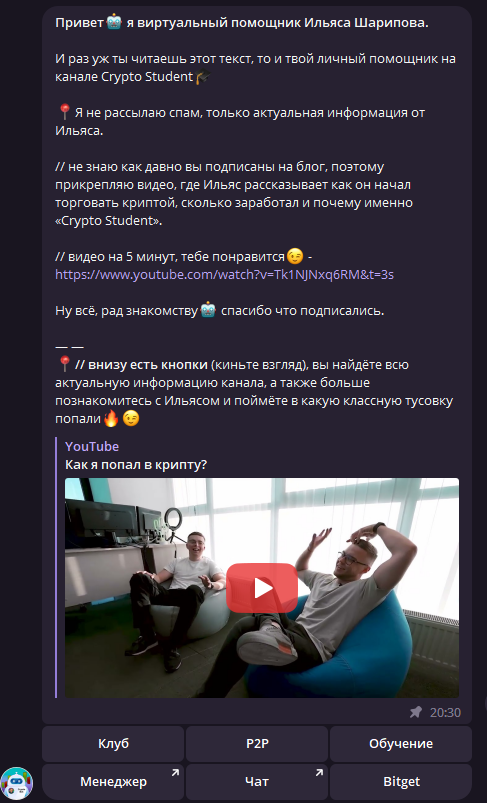The height and width of the screenshot is (803, 487).
Task: Select the "Bitget" bot button
Action: (401, 782)
